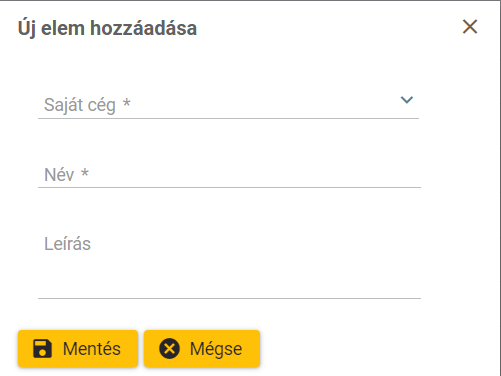This screenshot has height=376, width=501.
Task: Click the dialog title Új elem hozzáadása
Action: [107, 28]
